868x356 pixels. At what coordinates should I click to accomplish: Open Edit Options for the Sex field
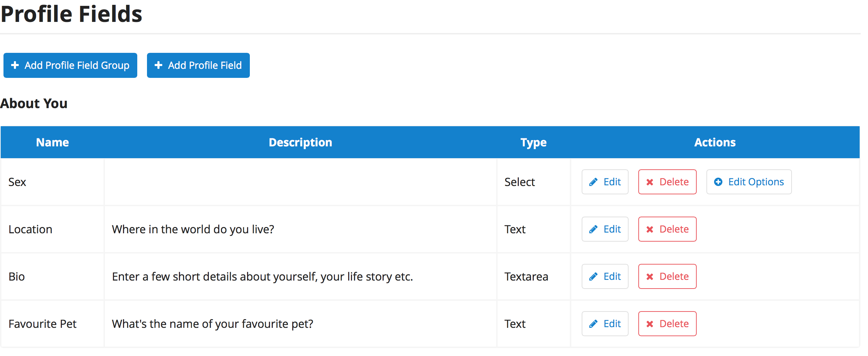pos(749,182)
